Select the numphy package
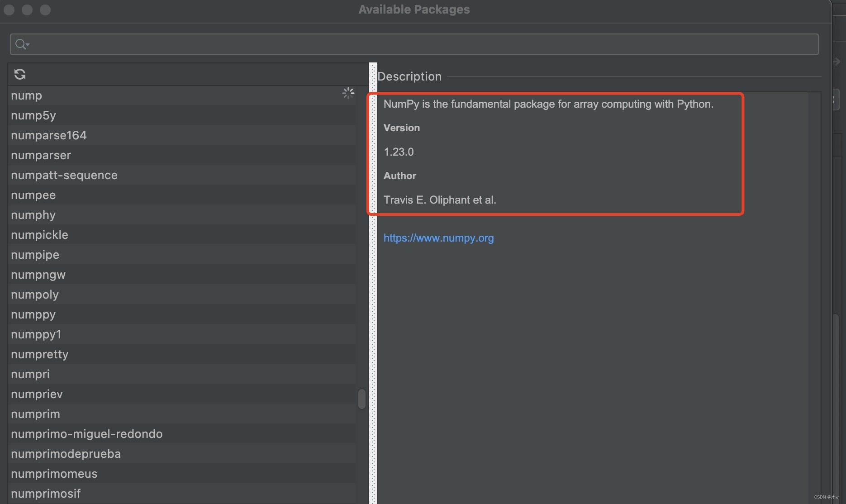The height and width of the screenshot is (504, 846). (x=182, y=215)
